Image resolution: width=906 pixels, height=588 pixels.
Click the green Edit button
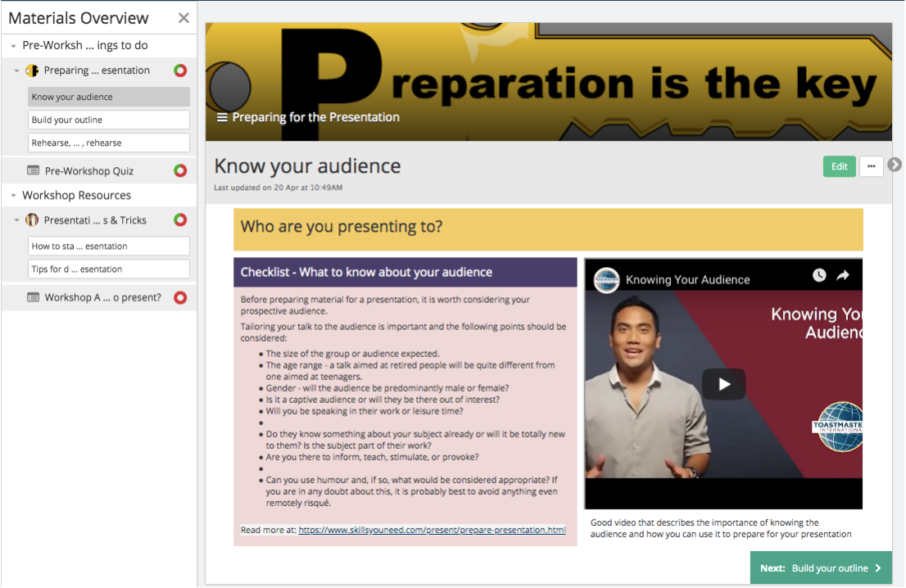pyautogui.click(x=839, y=166)
